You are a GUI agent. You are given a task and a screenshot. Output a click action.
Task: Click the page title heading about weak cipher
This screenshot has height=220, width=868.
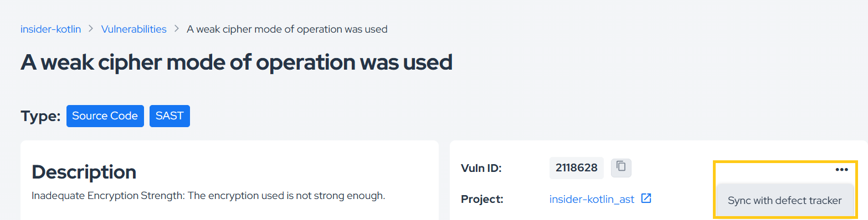tap(237, 62)
